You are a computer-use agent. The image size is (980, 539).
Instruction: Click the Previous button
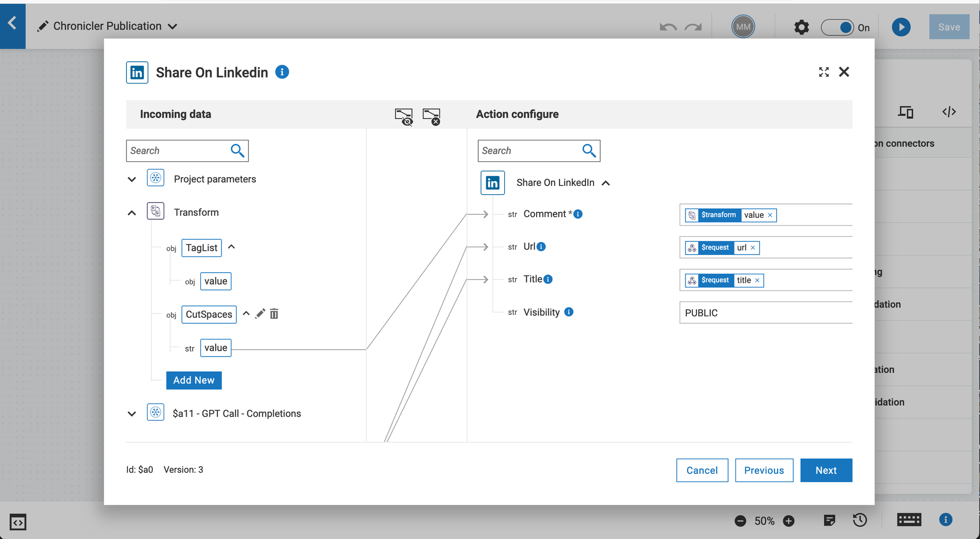(763, 470)
